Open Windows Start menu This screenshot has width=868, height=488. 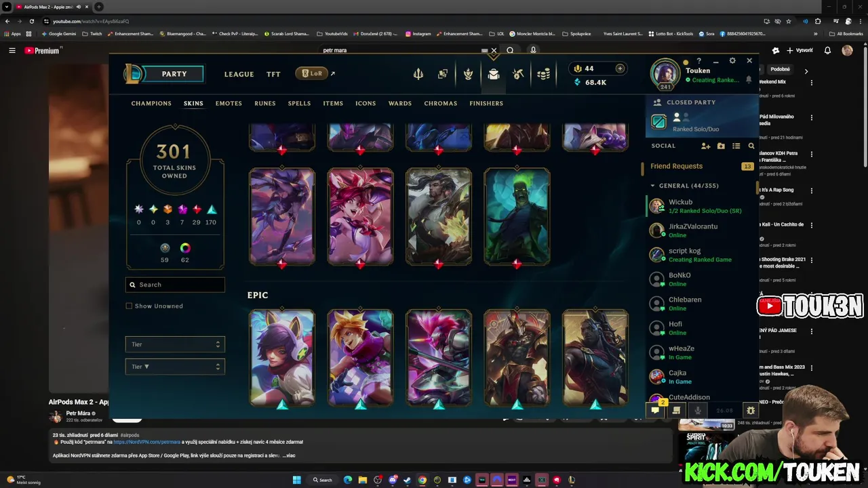(x=296, y=480)
